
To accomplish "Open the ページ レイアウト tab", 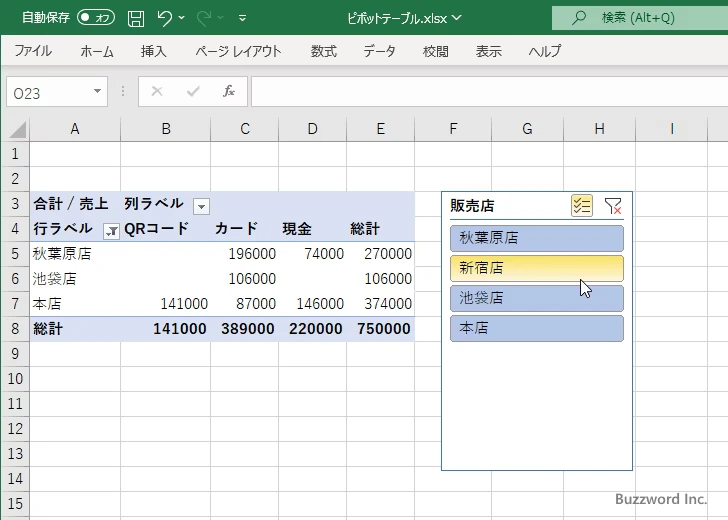I will (238, 51).
